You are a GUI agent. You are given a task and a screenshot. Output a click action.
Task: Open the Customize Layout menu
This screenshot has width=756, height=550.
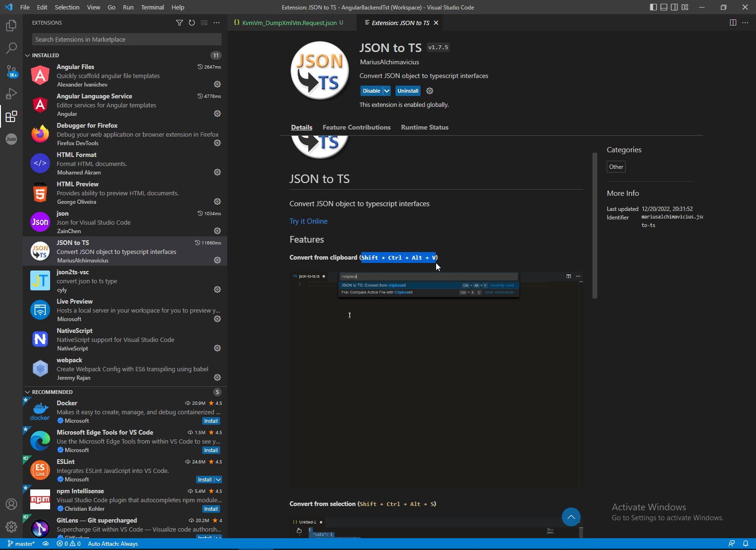pyautogui.click(x=685, y=7)
